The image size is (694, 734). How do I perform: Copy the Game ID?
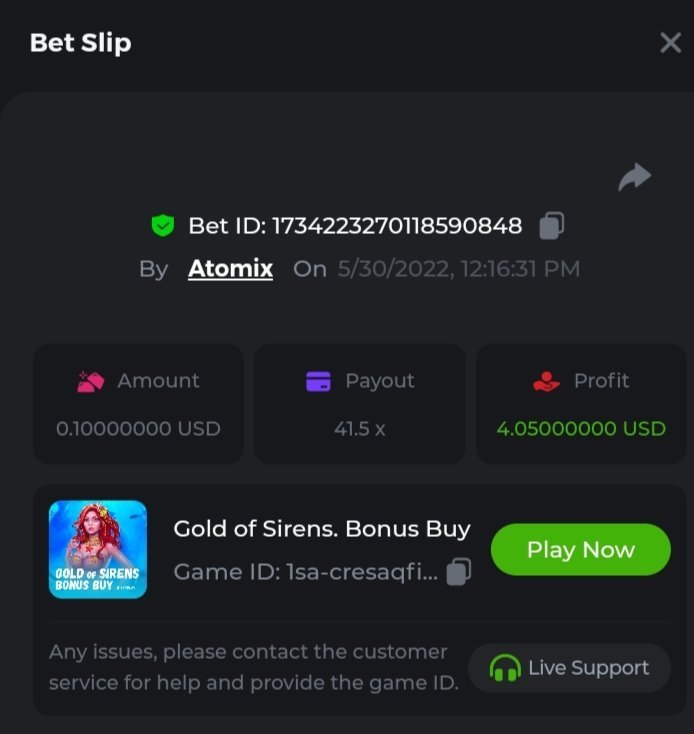[x=458, y=572]
